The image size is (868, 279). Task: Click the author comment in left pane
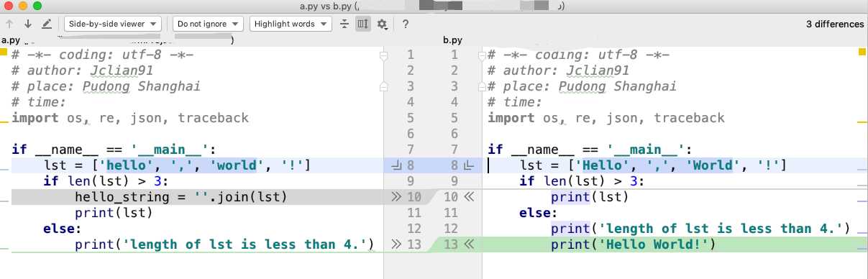pyautogui.click(x=82, y=70)
